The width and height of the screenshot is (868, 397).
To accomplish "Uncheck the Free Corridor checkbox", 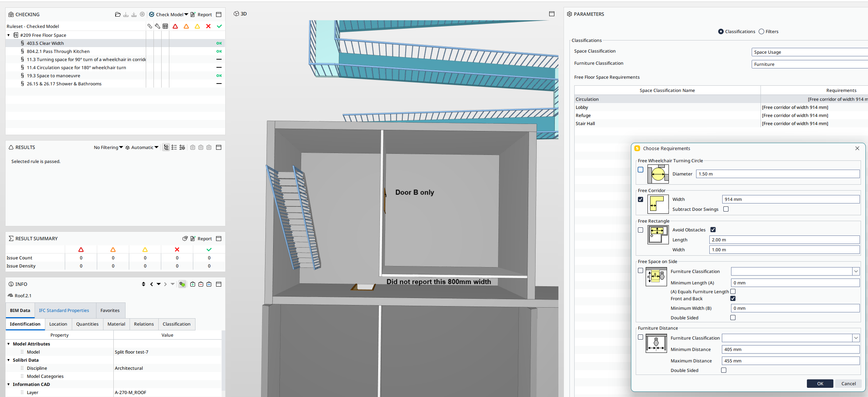I will tap(641, 199).
